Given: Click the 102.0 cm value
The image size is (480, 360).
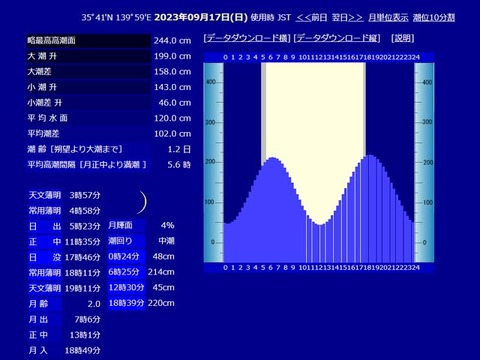Looking at the screenshot, I should tap(172, 134).
